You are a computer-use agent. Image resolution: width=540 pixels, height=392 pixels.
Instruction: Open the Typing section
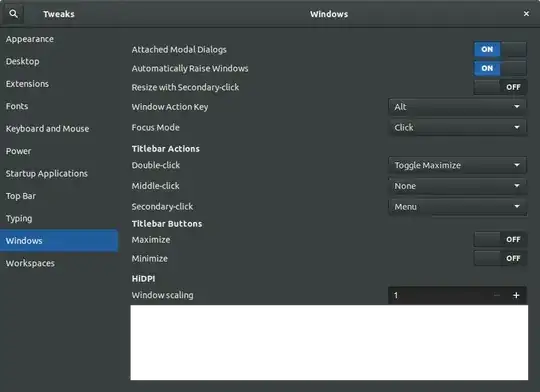click(59, 218)
